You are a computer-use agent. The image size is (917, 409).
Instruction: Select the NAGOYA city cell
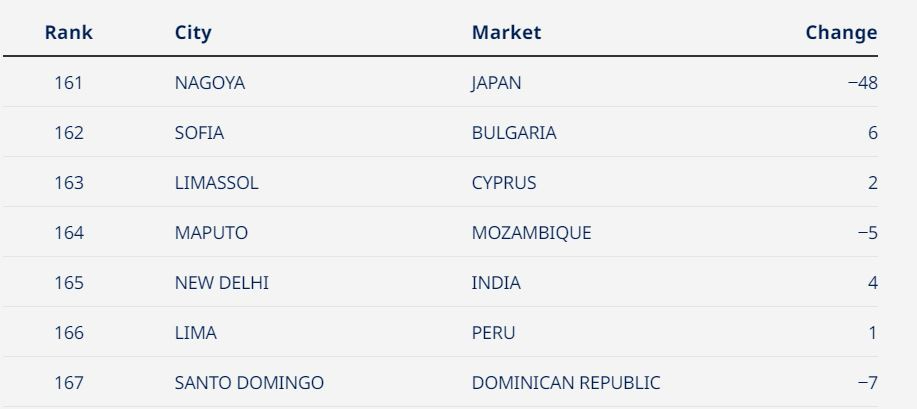[210, 83]
